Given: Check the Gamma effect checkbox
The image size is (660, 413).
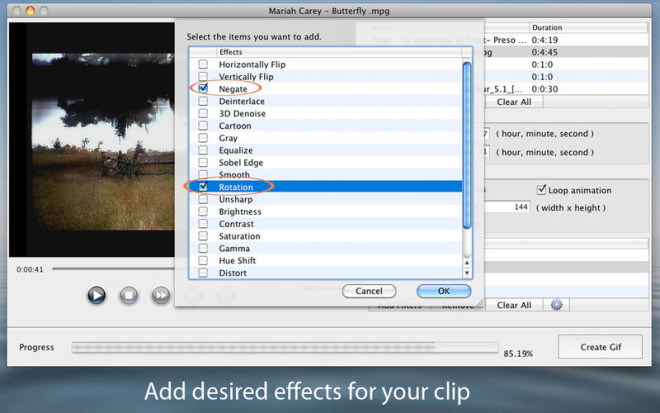Looking at the screenshot, I should pyautogui.click(x=203, y=248).
